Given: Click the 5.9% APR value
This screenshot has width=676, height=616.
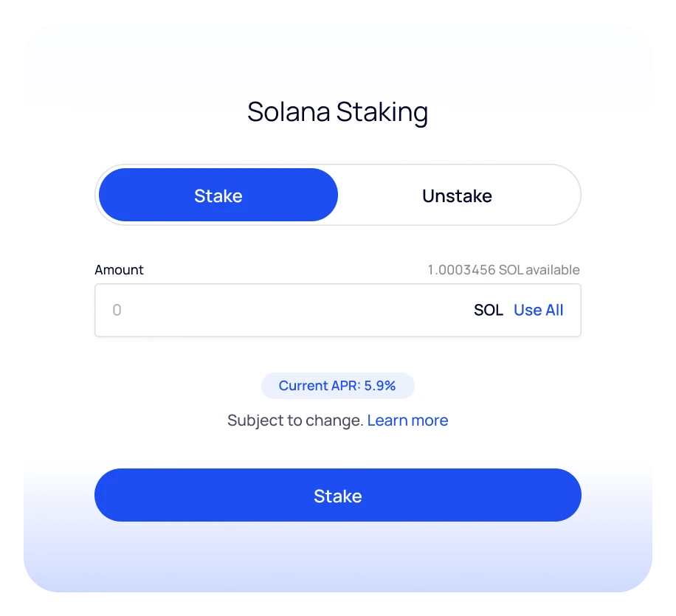Looking at the screenshot, I should [380, 386].
